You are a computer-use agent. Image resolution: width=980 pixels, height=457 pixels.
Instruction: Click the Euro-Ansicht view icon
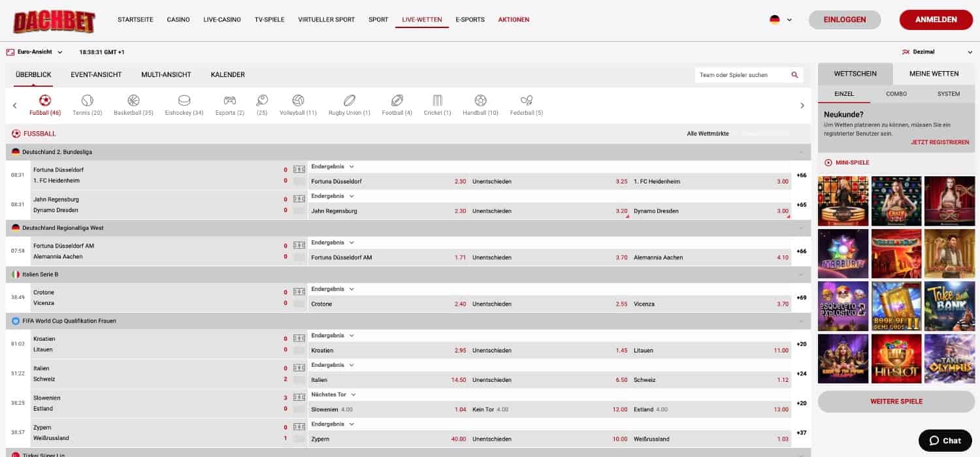coord(10,52)
